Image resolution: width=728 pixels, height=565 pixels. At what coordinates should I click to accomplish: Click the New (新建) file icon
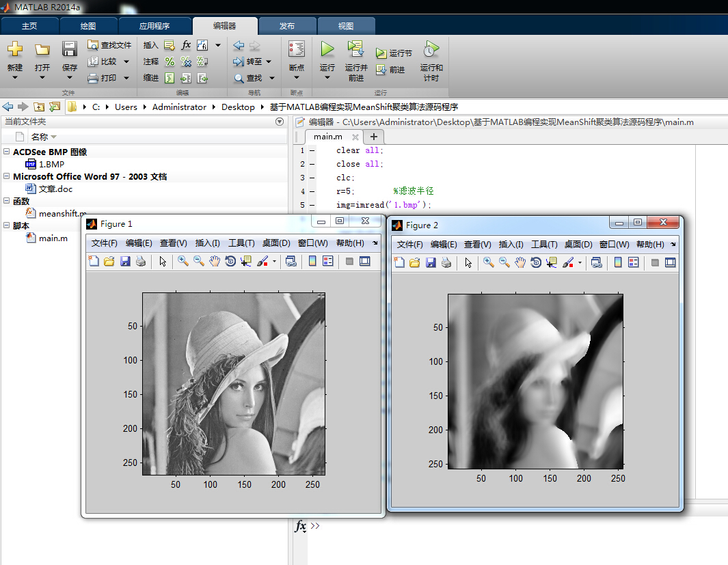click(15, 49)
